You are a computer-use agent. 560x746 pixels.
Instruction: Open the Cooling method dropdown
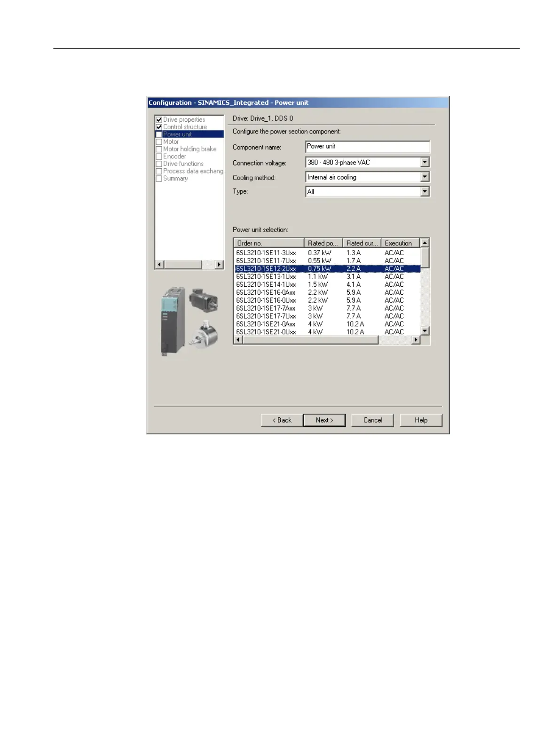point(425,177)
